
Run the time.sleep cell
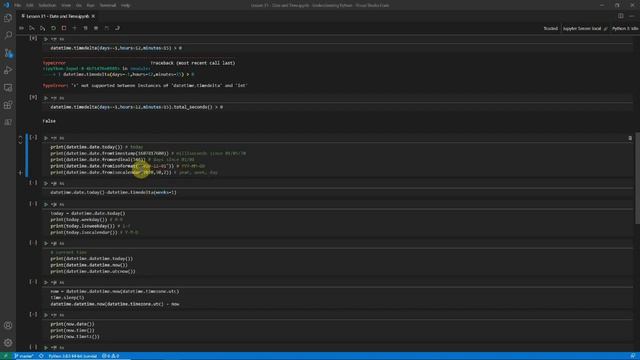pos(46,282)
